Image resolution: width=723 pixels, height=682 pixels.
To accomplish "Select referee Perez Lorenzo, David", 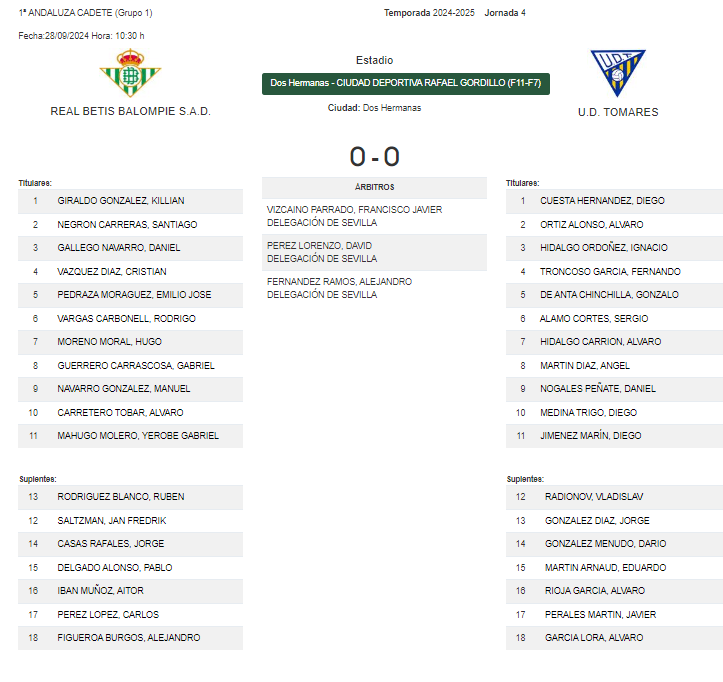I will (374, 252).
